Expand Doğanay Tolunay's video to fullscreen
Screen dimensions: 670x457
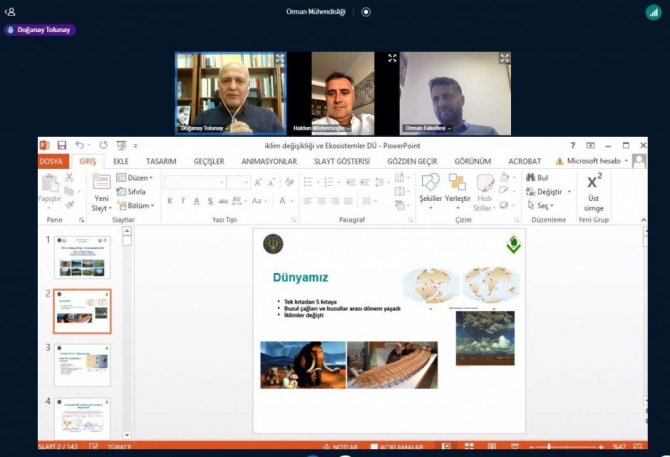point(279,60)
